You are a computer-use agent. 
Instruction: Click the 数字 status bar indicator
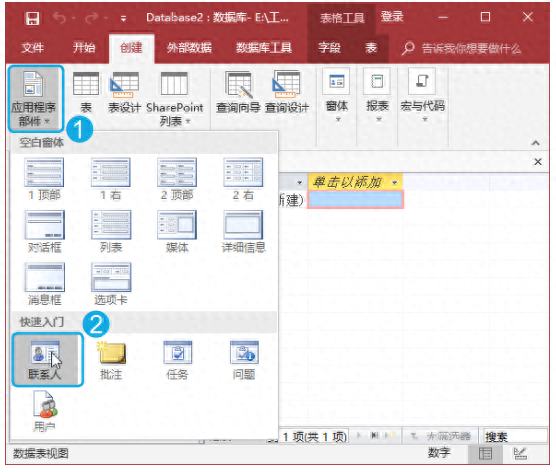coord(439,453)
